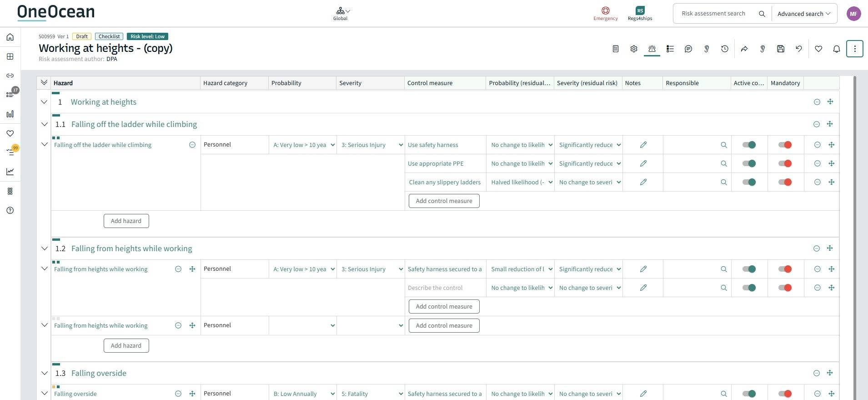Edit notes for Use safety harness
868x400 pixels.
point(643,145)
